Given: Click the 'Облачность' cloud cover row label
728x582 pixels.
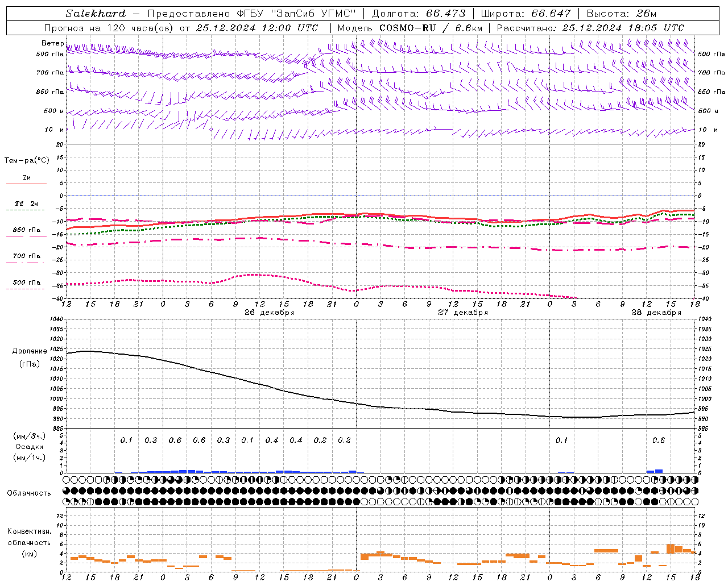Looking at the screenshot, I should pyautogui.click(x=29, y=493).
